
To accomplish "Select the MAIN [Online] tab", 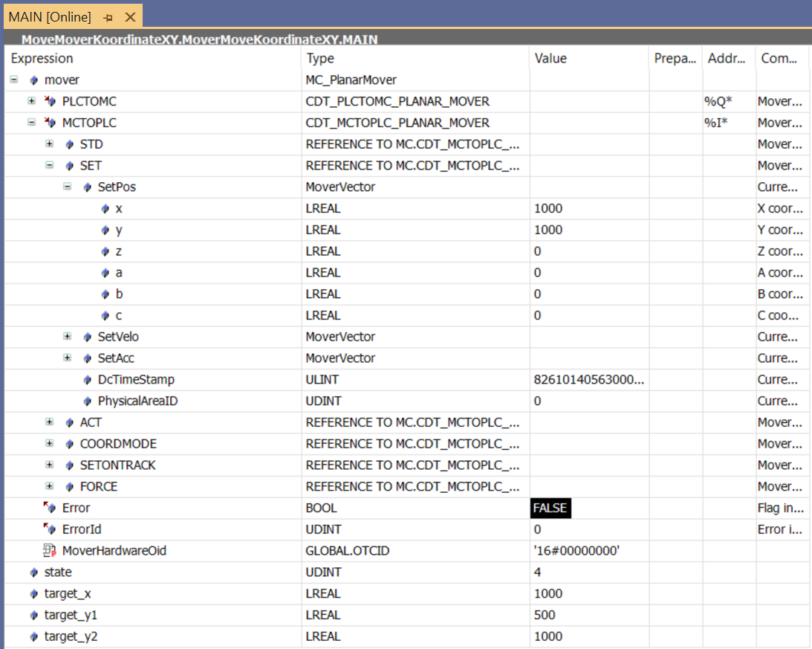I will click(x=52, y=16).
